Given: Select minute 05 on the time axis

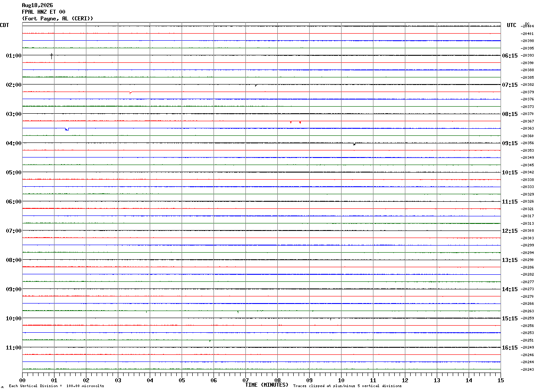Looking at the screenshot, I should tap(182, 380).
